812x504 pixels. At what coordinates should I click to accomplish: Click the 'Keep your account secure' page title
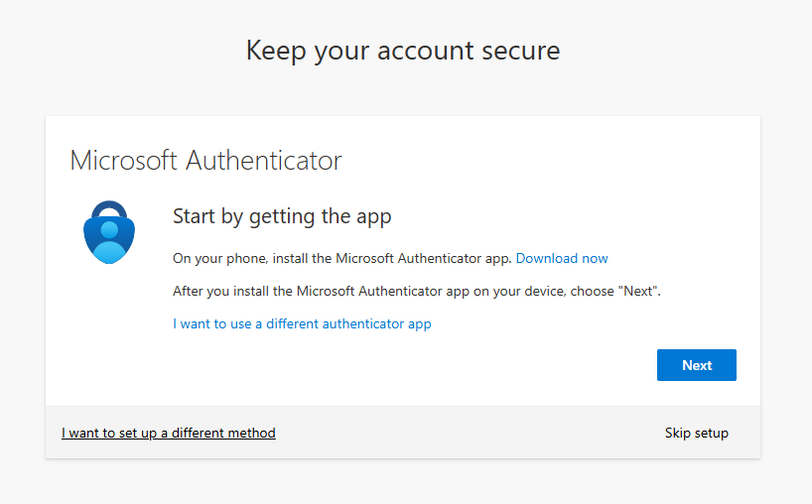tap(403, 51)
